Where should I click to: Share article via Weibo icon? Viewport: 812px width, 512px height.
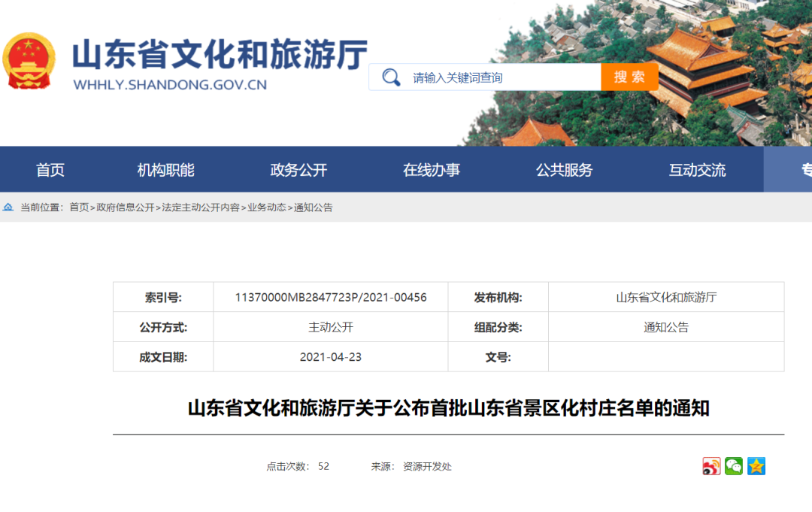point(711,466)
